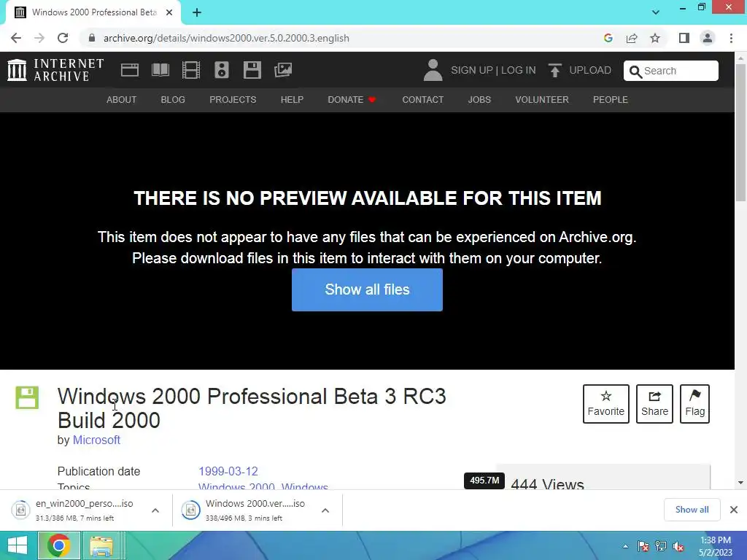This screenshot has width=747, height=560.
Task: Open the Internet Archive home logo
Action: [x=55, y=70]
